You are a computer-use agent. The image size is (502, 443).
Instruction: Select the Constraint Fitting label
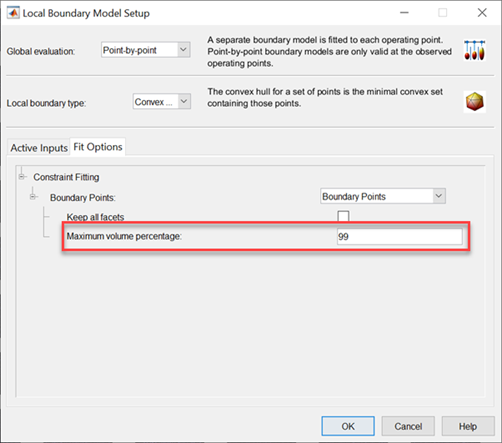coord(66,177)
